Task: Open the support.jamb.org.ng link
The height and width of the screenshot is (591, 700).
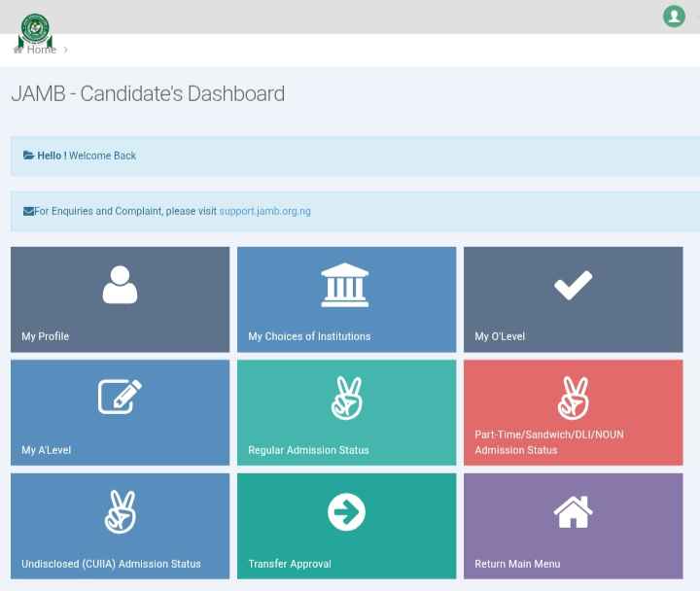Action: click(264, 211)
